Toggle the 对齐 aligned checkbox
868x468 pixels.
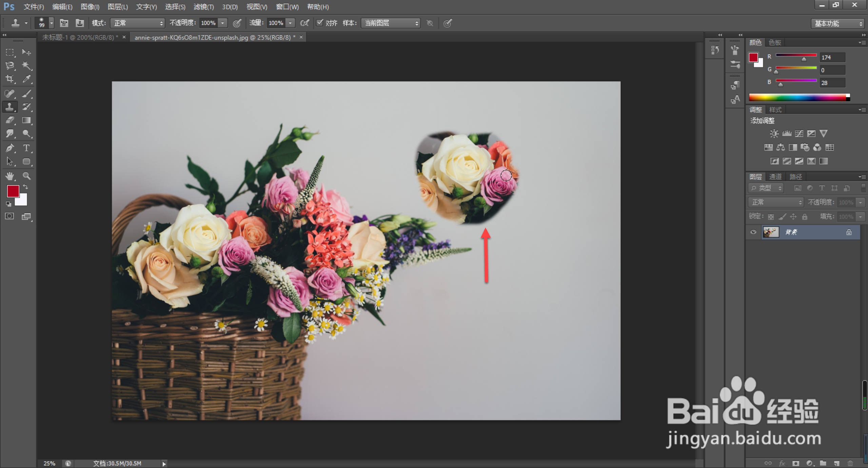coord(319,23)
